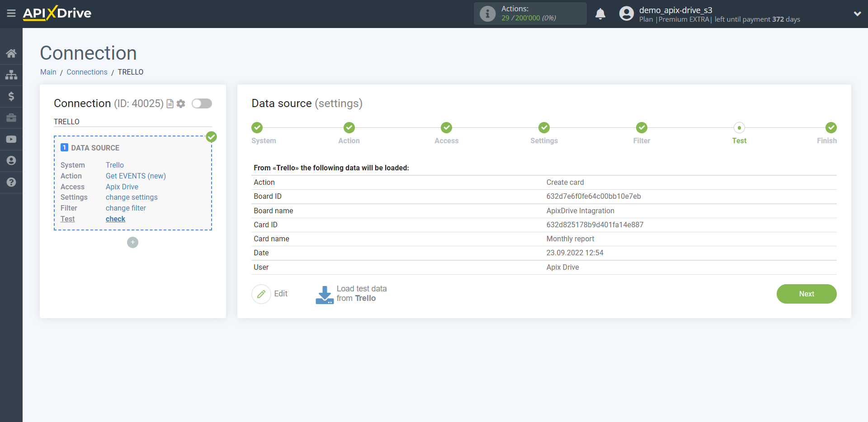Toggle the connection on/off switch

[x=202, y=103]
